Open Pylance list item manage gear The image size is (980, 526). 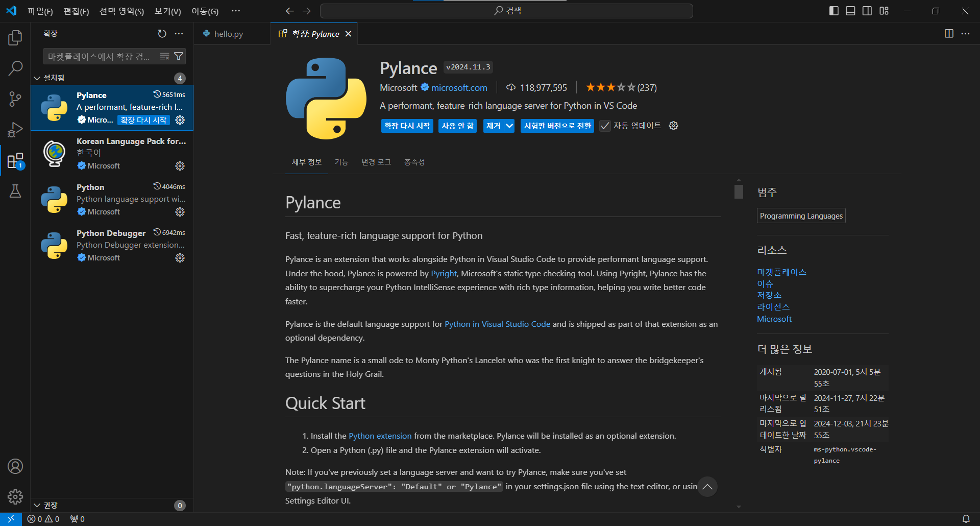[180, 120]
